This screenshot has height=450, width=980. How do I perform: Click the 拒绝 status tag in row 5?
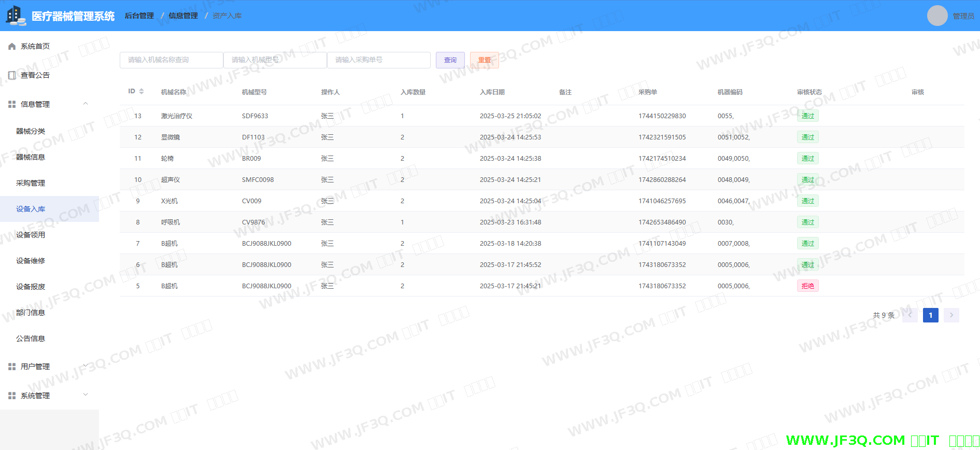point(807,286)
